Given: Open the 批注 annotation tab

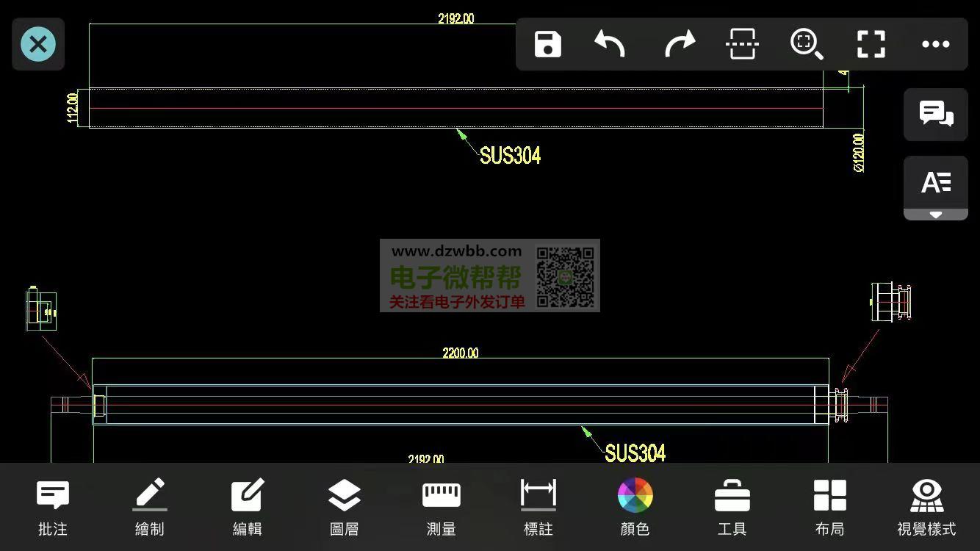Looking at the screenshot, I should (53, 507).
